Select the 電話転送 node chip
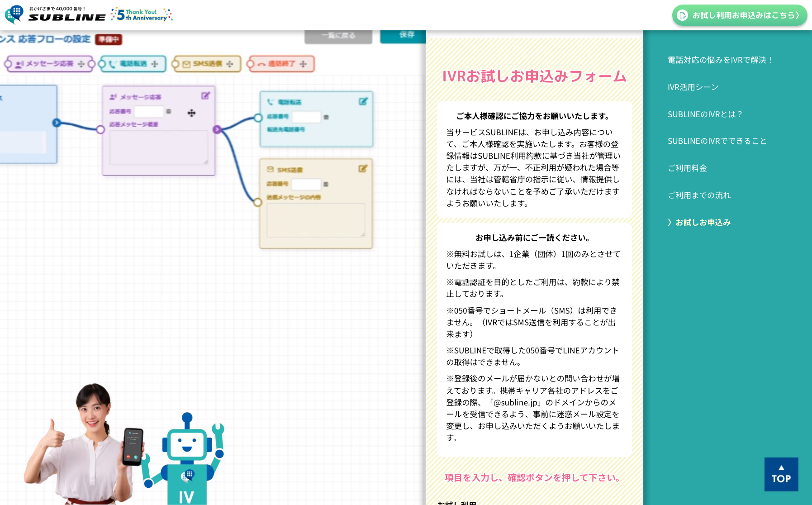The height and width of the screenshot is (505, 812). [x=133, y=64]
